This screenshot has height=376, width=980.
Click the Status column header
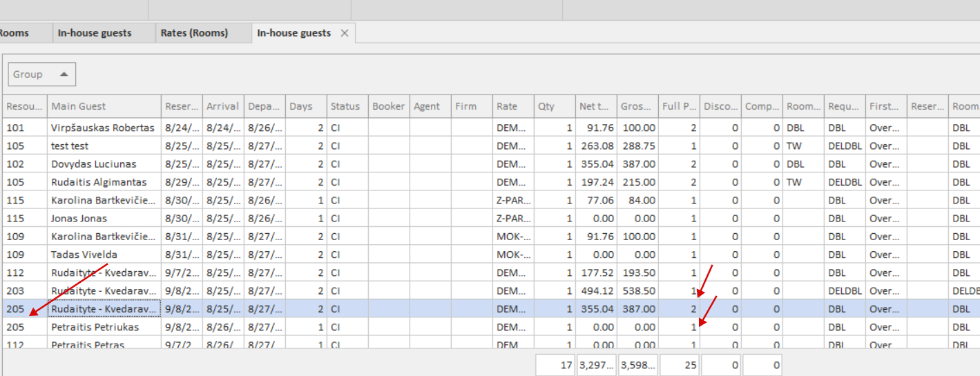point(345,106)
